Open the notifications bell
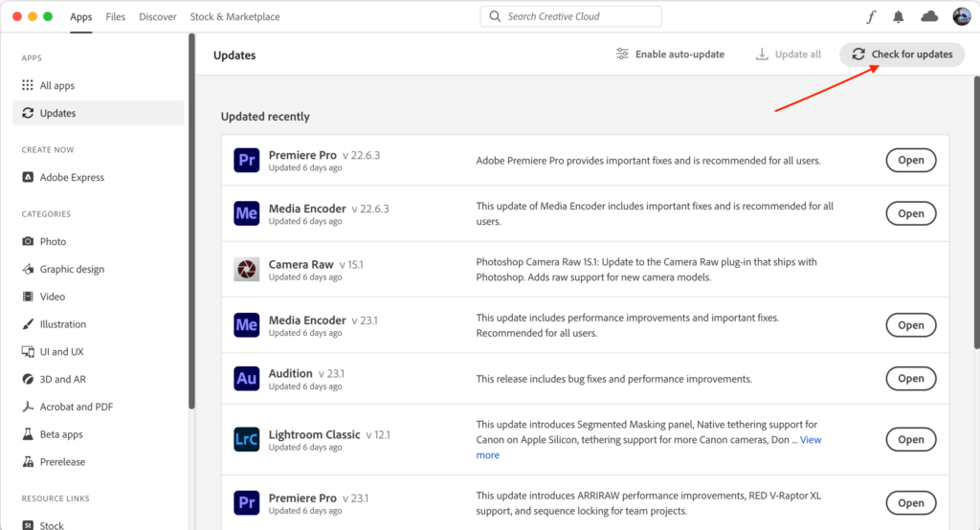 [x=898, y=17]
